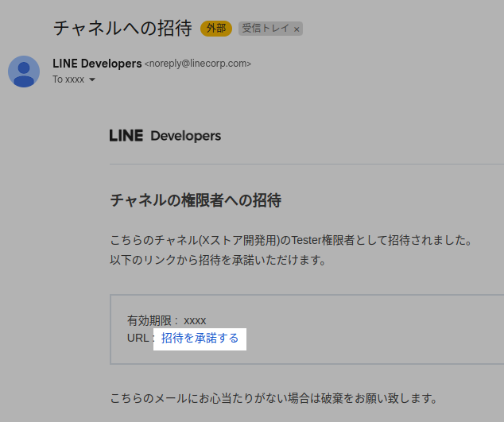
Task: Click the sentence mentioning Tester権限者として招待されました
Action: click(291, 241)
